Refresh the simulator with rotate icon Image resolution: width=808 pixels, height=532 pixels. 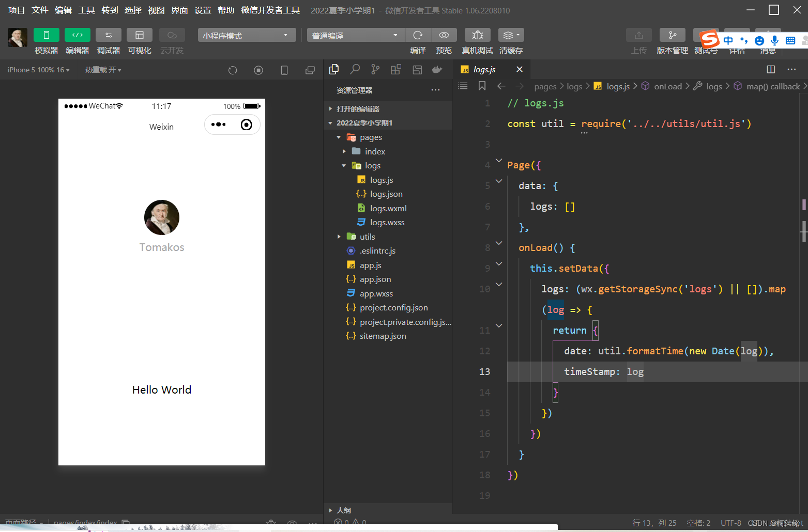[x=233, y=70]
